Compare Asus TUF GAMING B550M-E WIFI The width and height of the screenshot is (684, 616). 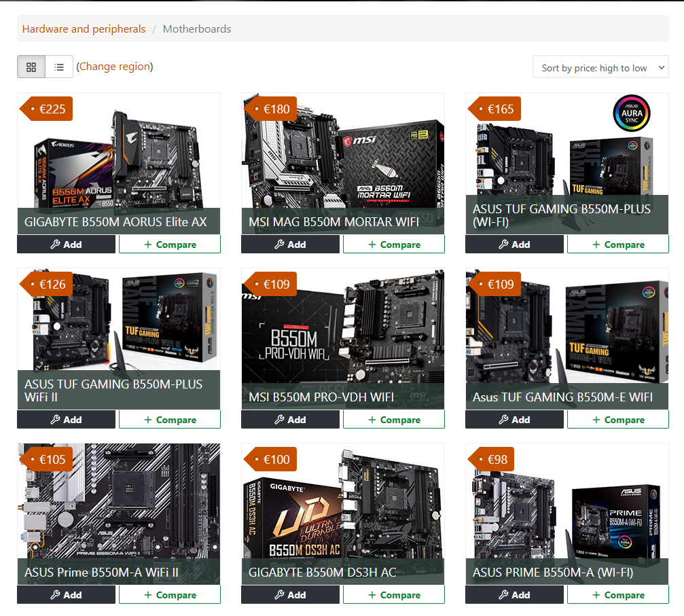coord(618,420)
